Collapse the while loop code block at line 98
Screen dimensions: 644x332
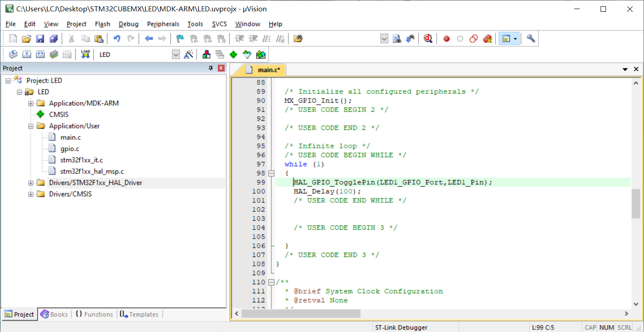coord(271,173)
